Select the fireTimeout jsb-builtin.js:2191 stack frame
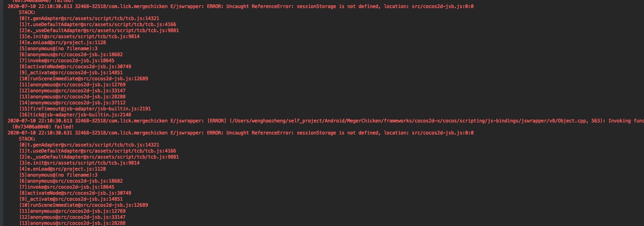 pyautogui.click(x=85, y=109)
